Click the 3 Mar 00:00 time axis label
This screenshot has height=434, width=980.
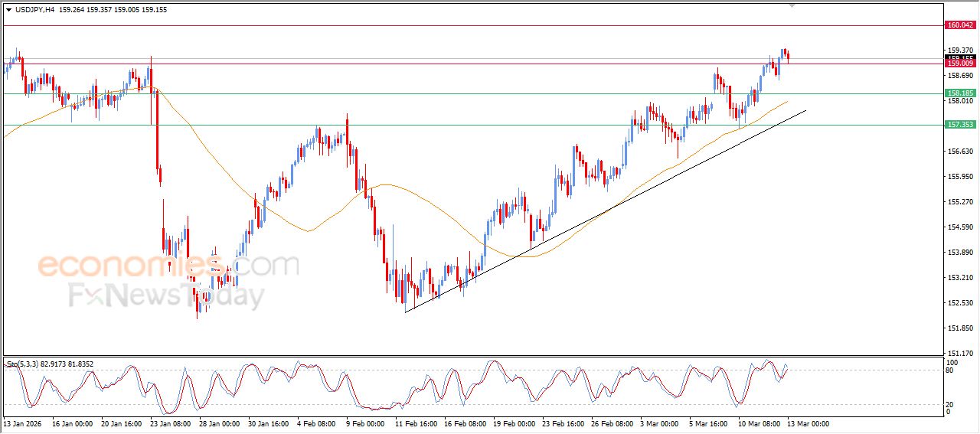658,423
